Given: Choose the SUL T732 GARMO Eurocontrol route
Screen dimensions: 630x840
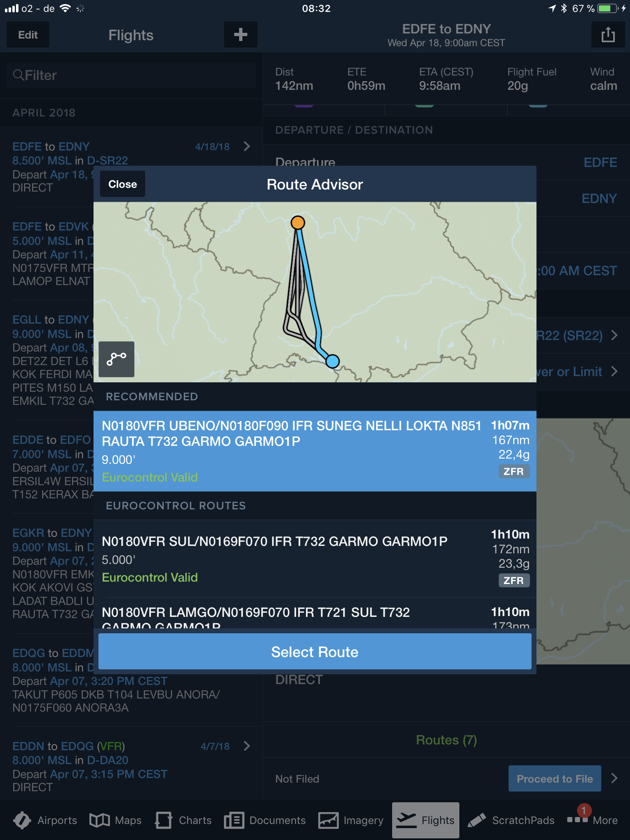Looking at the screenshot, I should (315, 559).
